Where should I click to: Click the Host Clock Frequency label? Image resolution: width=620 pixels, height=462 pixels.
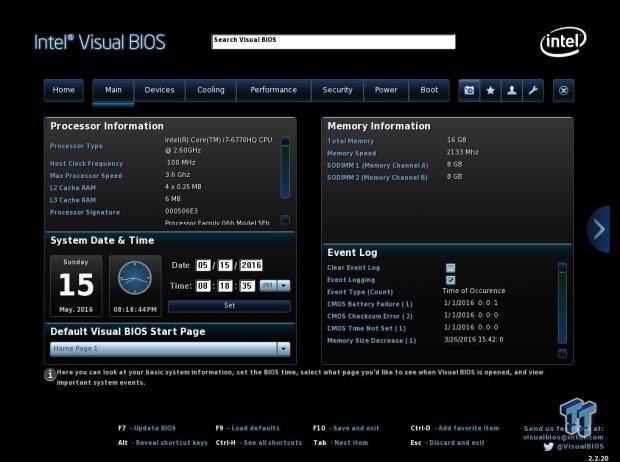tap(87, 163)
